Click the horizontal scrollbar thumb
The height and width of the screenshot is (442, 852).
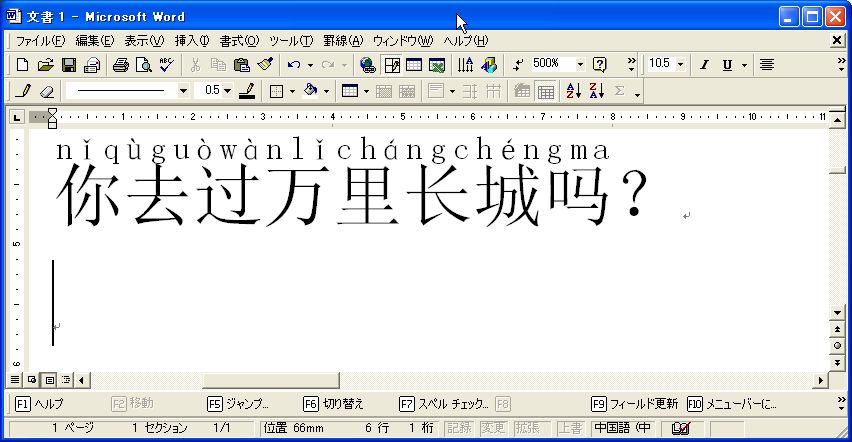click(x=270, y=380)
